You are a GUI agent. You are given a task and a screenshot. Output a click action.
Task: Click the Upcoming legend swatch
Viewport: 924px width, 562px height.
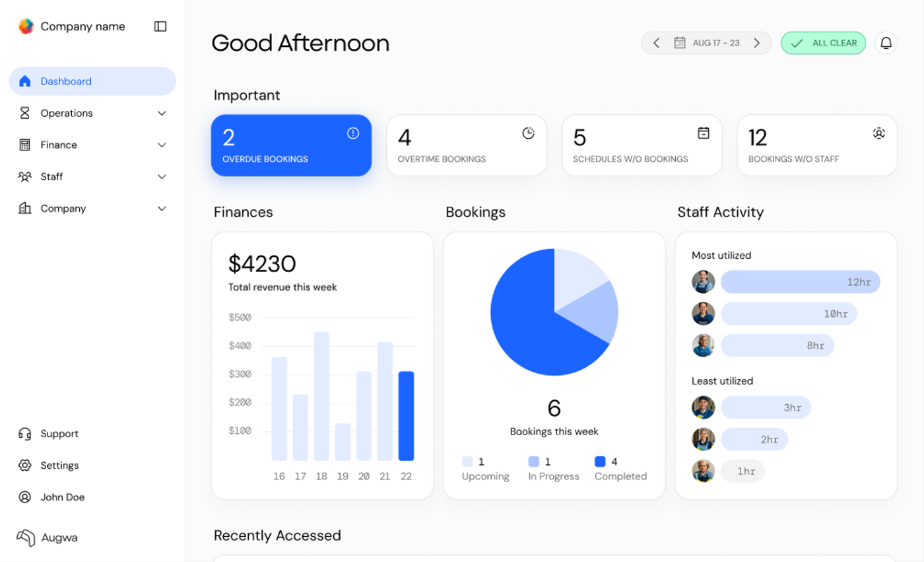pyautogui.click(x=467, y=462)
